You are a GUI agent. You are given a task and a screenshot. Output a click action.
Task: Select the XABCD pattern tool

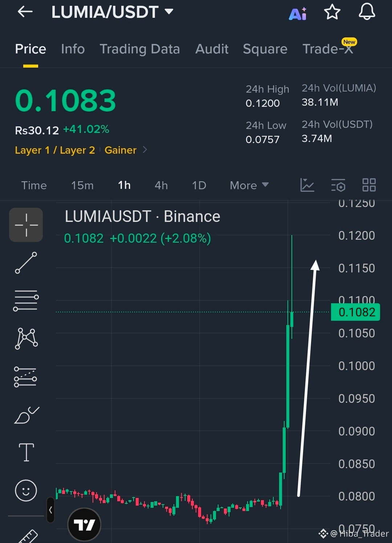coord(26,338)
